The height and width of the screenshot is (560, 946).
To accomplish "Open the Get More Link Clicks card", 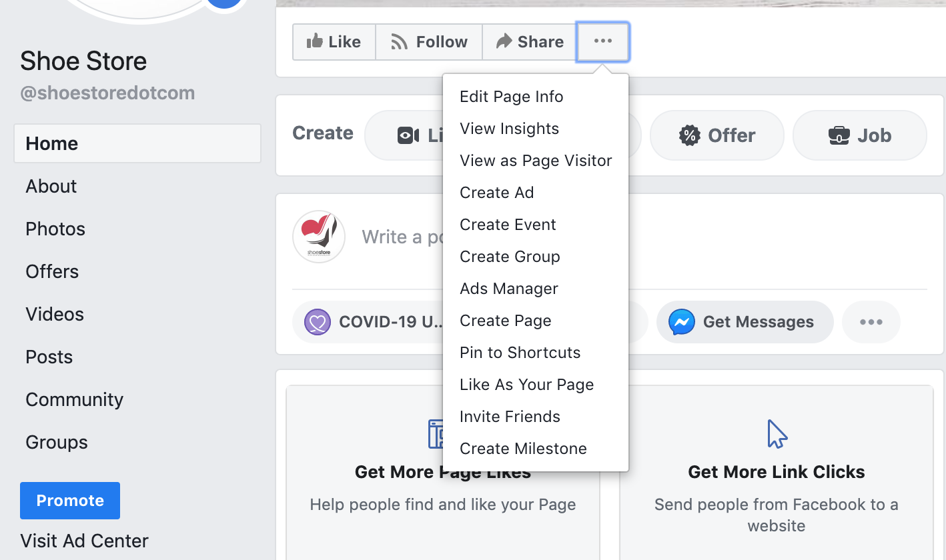I will tap(777, 473).
